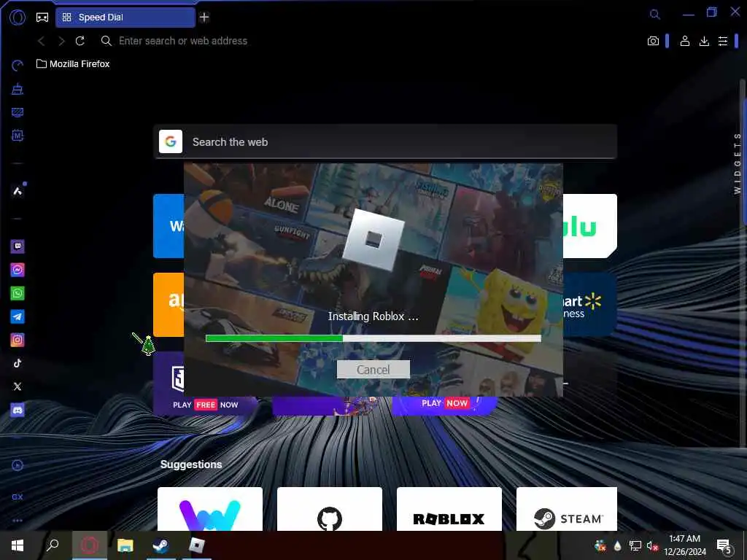Take a snapshot with camera icon

(x=653, y=41)
